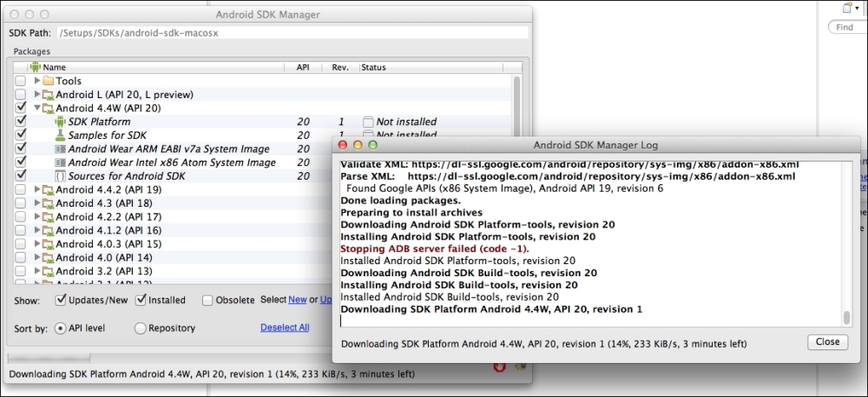The width and height of the screenshot is (868, 397).
Task: Expand the Android L (API 20, L preview) node
Action: [37, 95]
